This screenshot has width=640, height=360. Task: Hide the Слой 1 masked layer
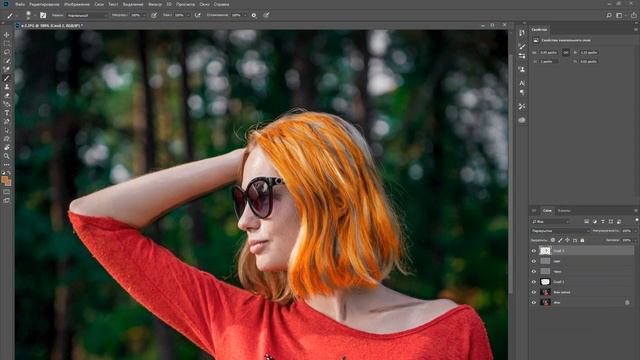pyautogui.click(x=534, y=282)
